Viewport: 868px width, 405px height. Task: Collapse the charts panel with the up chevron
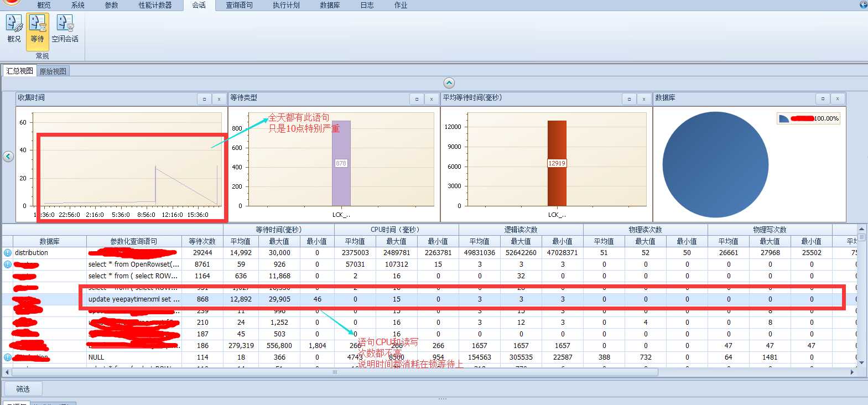click(x=449, y=83)
